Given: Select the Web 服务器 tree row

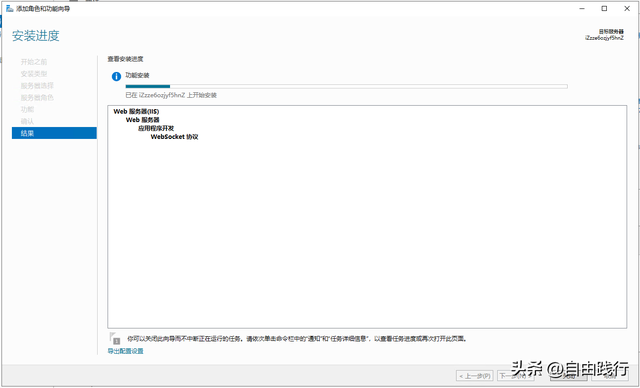Looking at the screenshot, I should 142,120.
